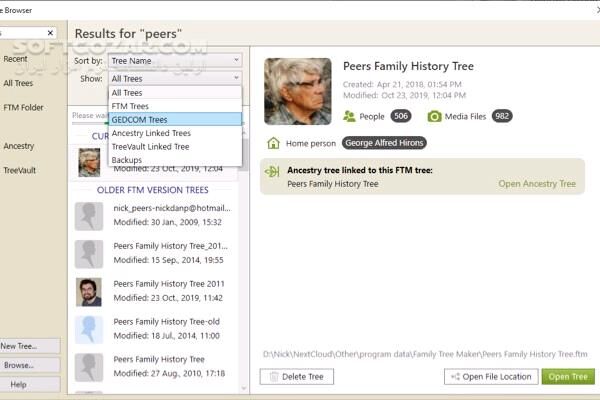
Task: Click the Media Files camera icon
Action: 434,116
